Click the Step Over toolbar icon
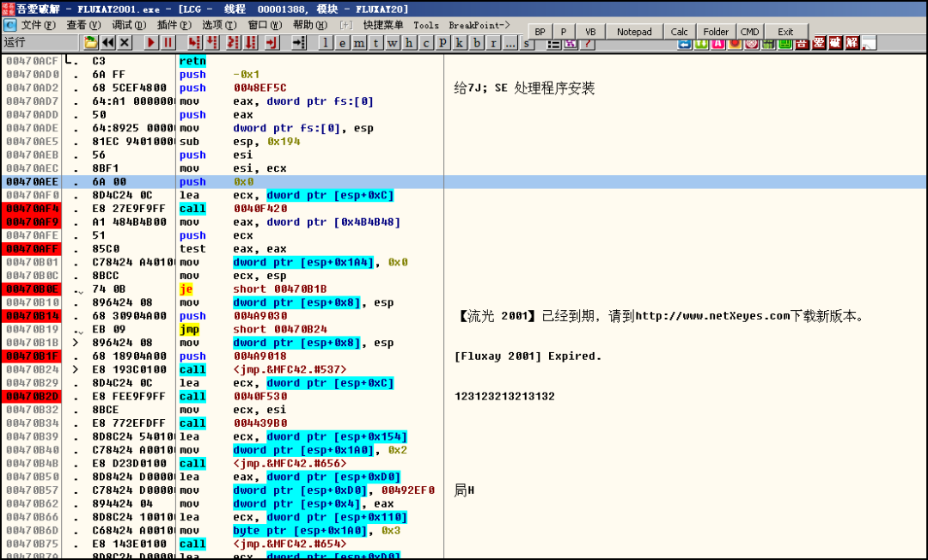This screenshot has height=560, width=928. 212,43
